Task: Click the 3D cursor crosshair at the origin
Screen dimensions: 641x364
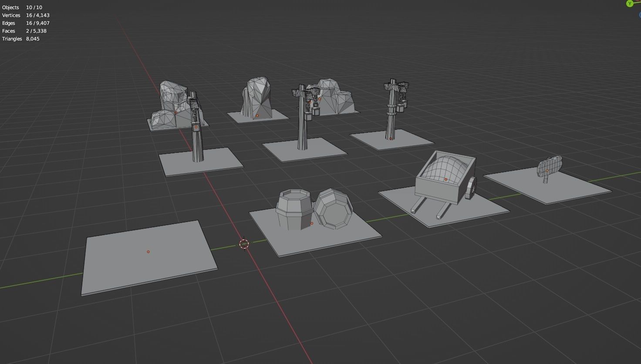Action: [244, 244]
